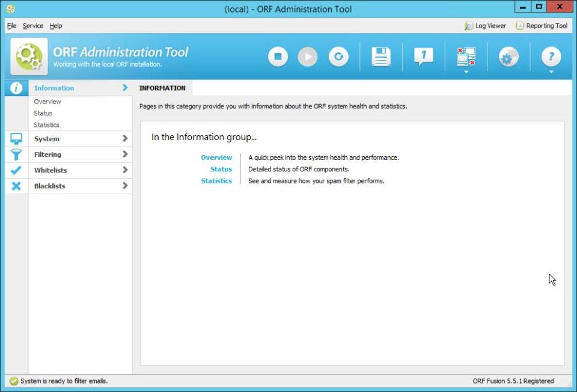The height and width of the screenshot is (392, 577).
Task: Select the INFORMATION tab
Action: 162,88
